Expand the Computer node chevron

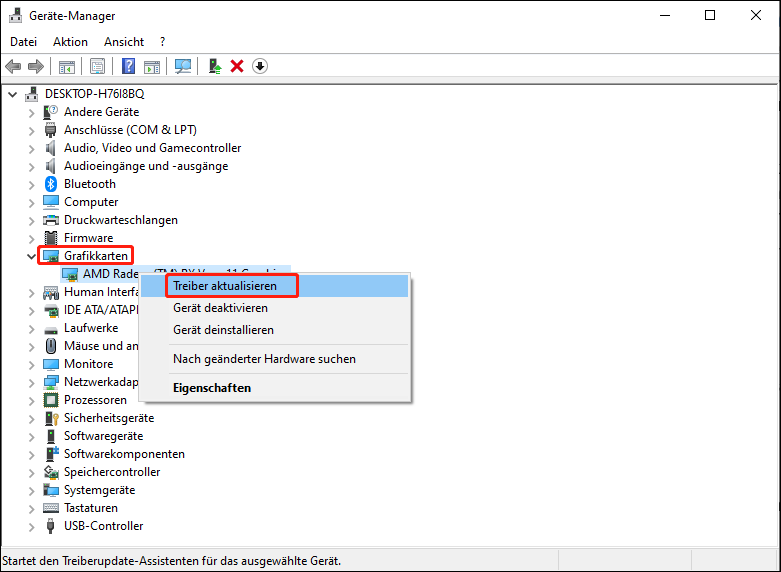pos(31,203)
